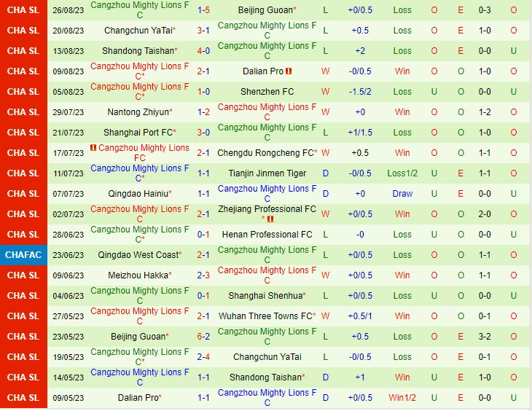
Task: Select the date 28/06/23
Action: click(x=69, y=235)
